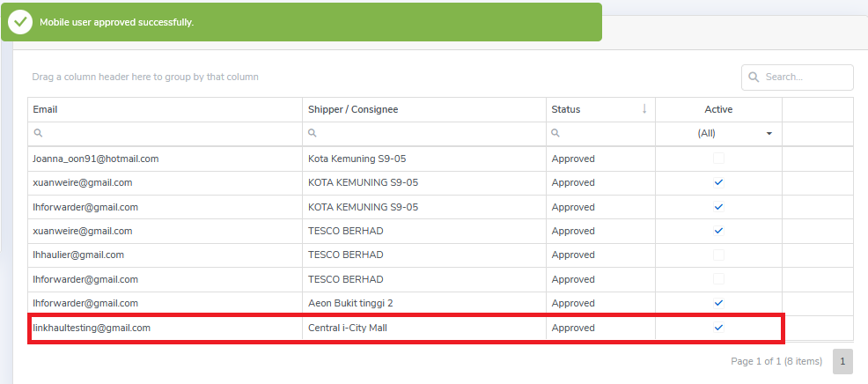The width and height of the screenshot is (868, 384).
Task: Enable Active checkbox for Joanna_oon91@hotmail.com
Action: 718,159
